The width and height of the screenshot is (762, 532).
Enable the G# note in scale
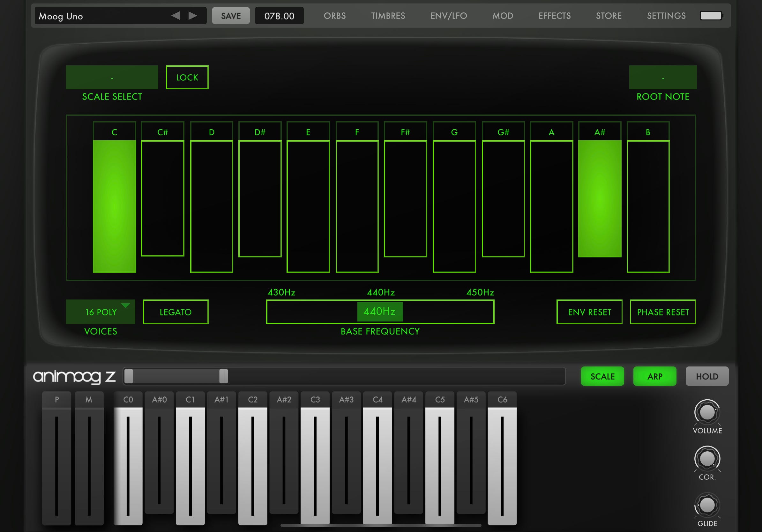[x=503, y=198]
